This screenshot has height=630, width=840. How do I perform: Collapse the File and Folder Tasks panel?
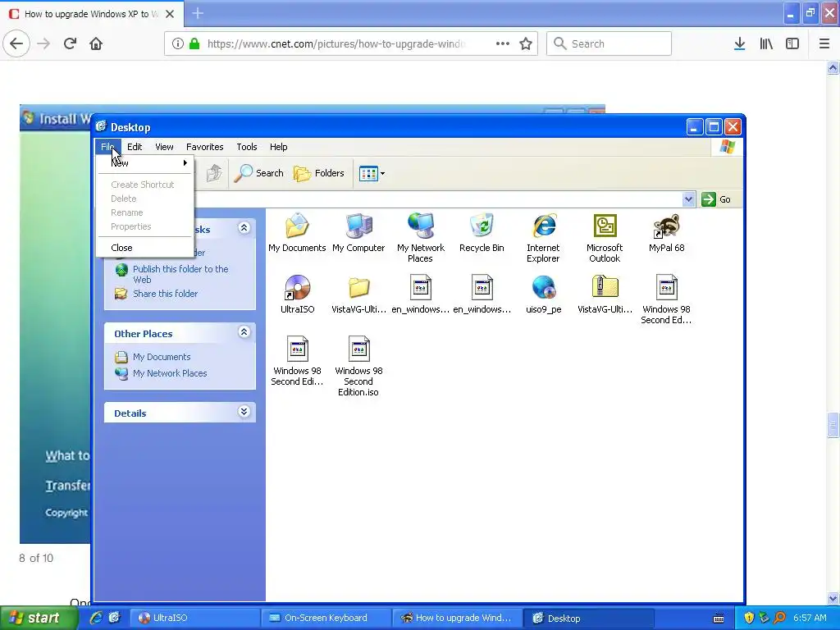[244, 228]
